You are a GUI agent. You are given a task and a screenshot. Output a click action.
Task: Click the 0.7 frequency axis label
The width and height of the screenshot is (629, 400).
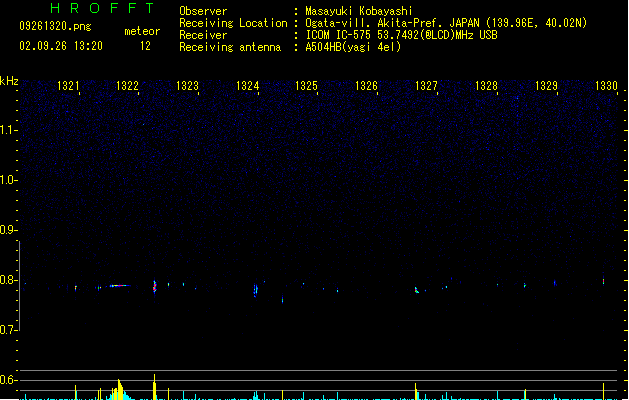(x=8, y=330)
